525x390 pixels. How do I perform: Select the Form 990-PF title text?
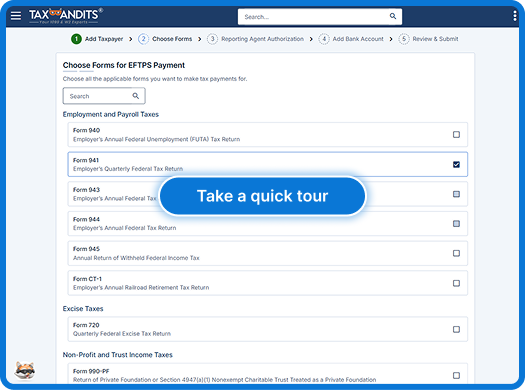pyautogui.click(x=91, y=371)
